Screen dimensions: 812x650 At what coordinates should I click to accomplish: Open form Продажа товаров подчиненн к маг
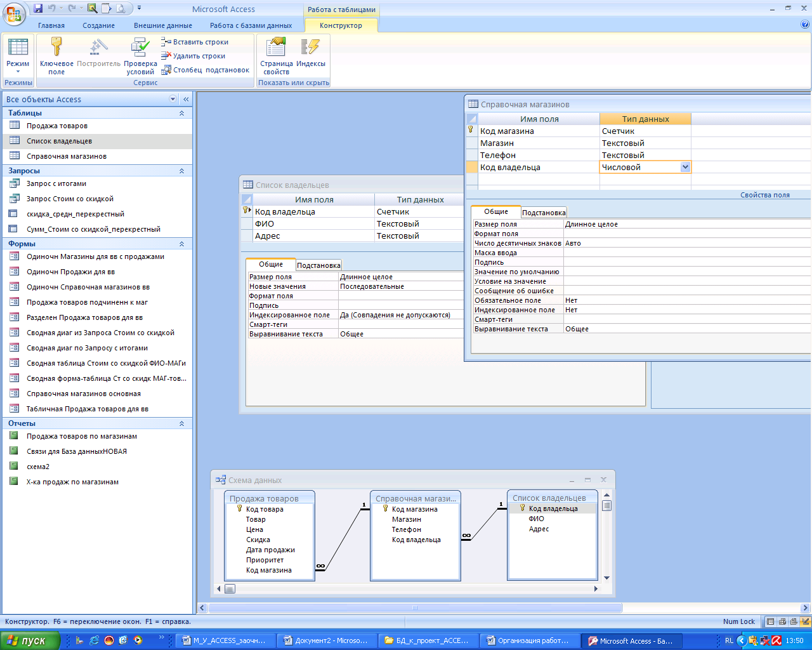click(97, 302)
